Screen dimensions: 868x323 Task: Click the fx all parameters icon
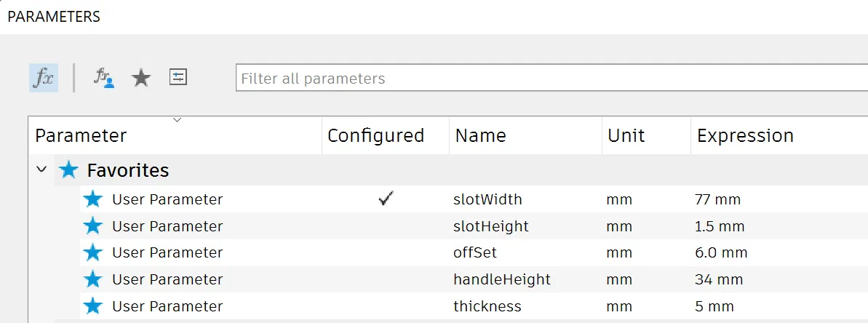[44, 78]
